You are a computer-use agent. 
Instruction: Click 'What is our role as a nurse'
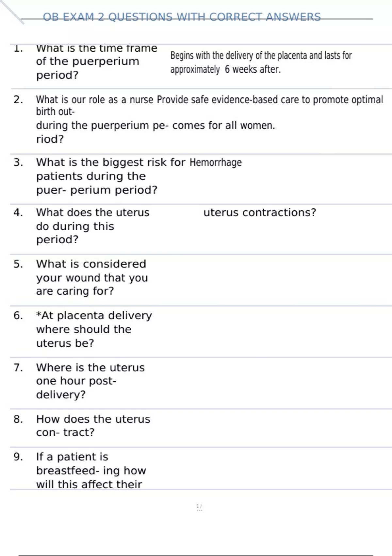tap(94, 99)
